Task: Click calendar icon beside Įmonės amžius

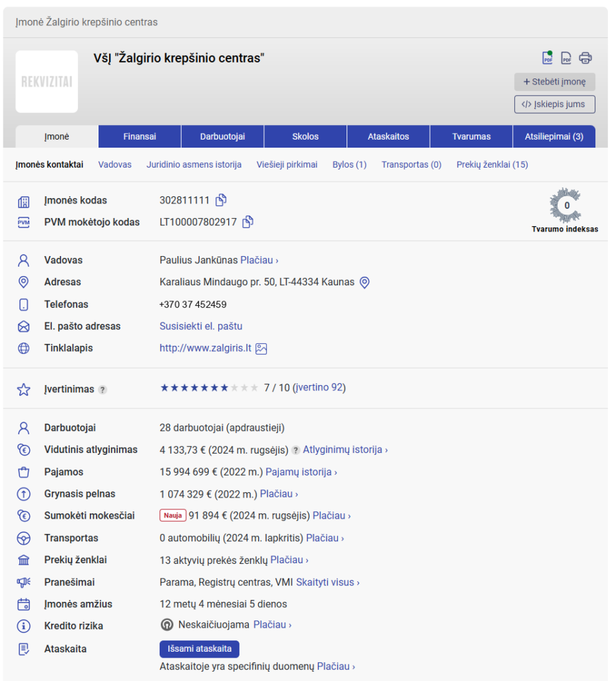Action: coord(23,605)
